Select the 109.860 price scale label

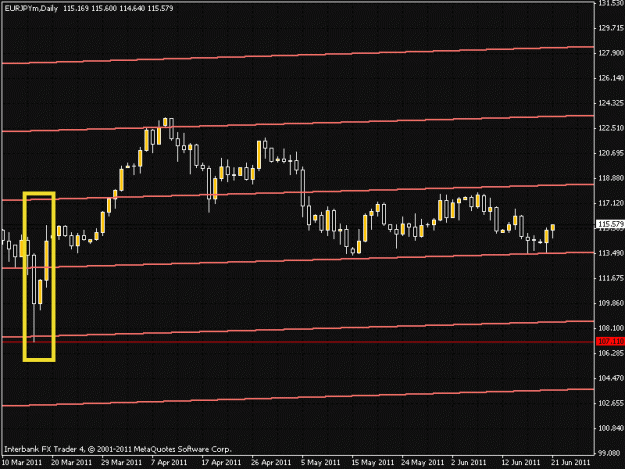611,303
